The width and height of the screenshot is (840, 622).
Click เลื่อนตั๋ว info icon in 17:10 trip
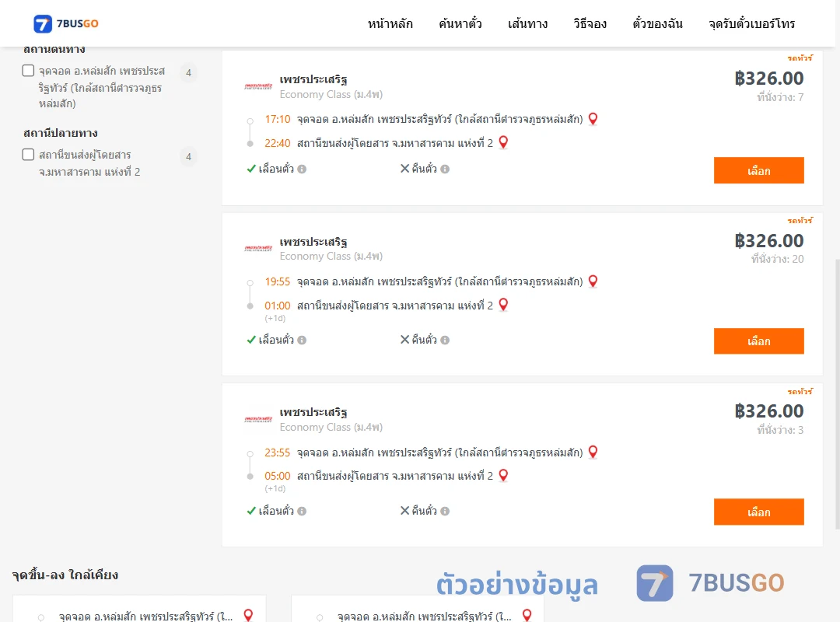point(302,169)
